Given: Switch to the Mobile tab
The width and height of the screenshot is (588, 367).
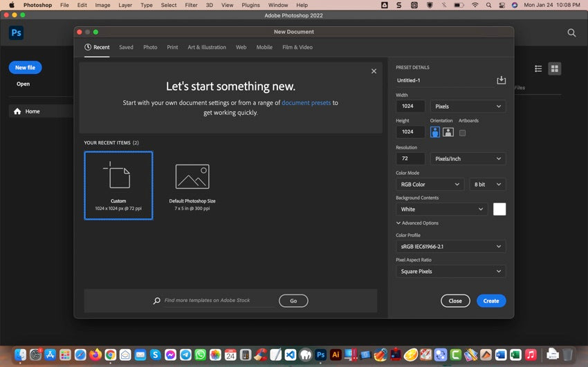Looking at the screenshot, I should [x=264, y=47].
